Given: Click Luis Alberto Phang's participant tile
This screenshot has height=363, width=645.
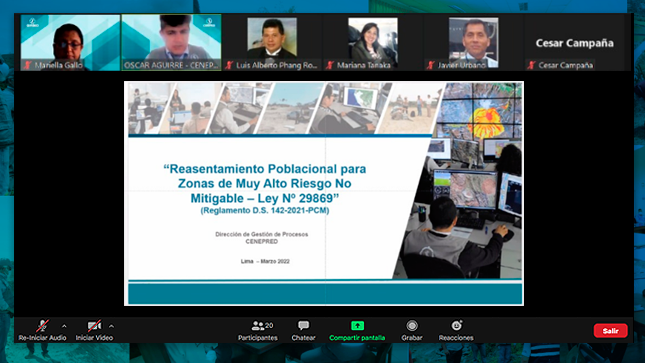Looking at the screenshot, I should (272, 42).
